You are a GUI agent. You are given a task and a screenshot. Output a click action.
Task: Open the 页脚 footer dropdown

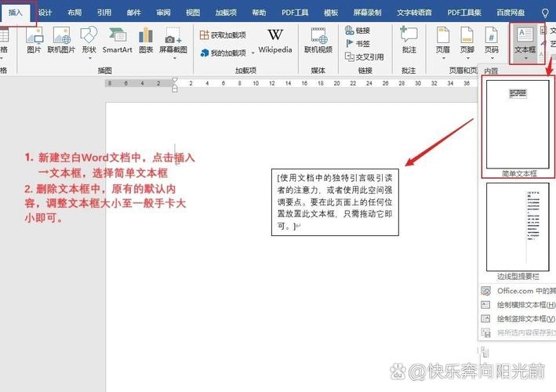(x=467, y=42)
